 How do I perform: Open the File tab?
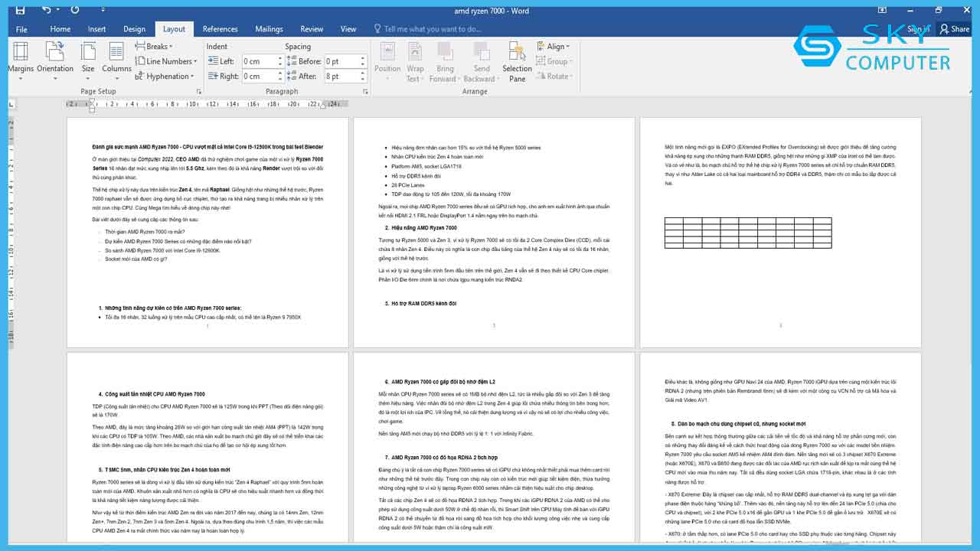[x=21, y=29]
